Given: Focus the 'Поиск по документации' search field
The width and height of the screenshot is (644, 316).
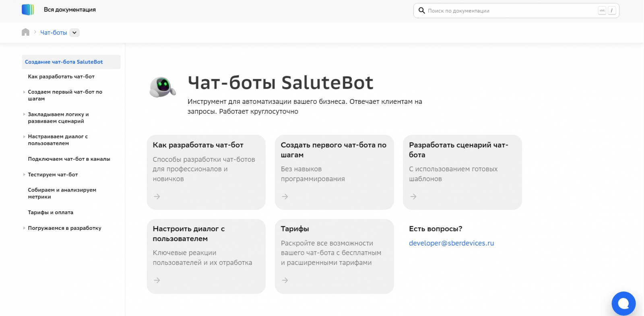Looking at the screenshot, I should click(x=516, y=10).
